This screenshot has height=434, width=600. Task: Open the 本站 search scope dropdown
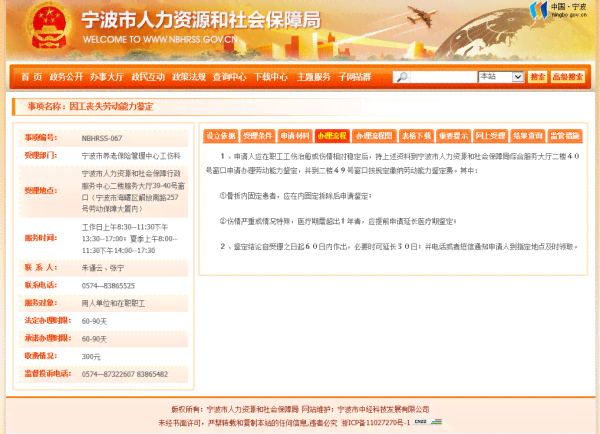point(501,77)
